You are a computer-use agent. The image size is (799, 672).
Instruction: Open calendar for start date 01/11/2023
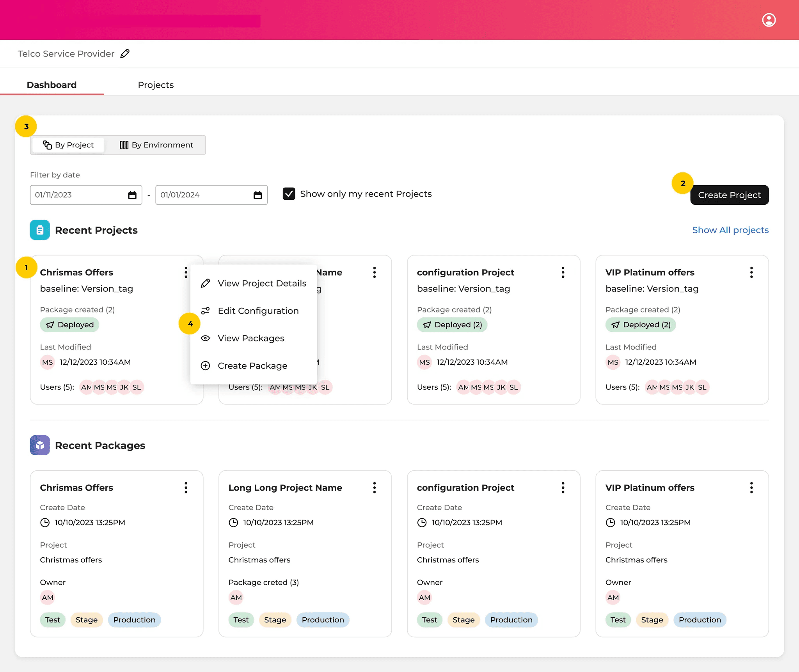tap(132, 195)
